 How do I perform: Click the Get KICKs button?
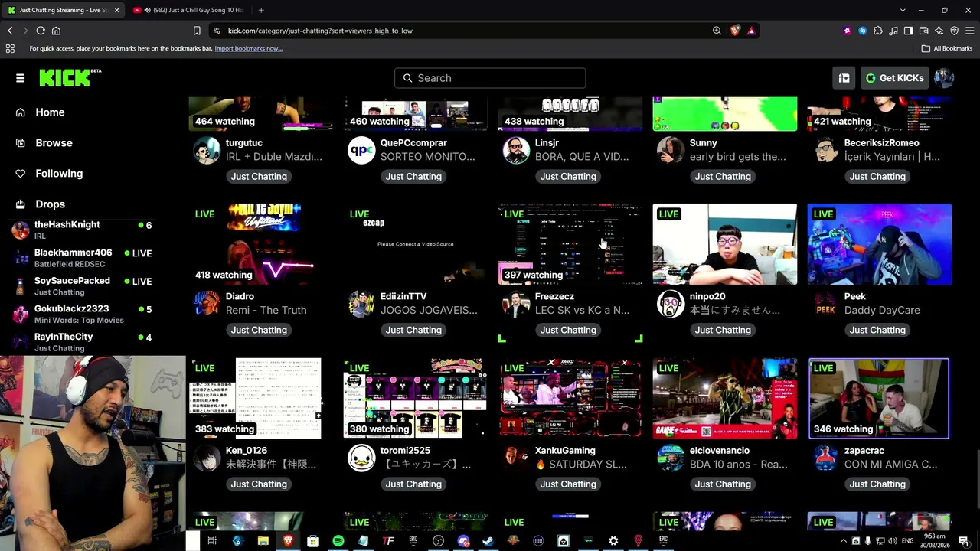(894, 78)
